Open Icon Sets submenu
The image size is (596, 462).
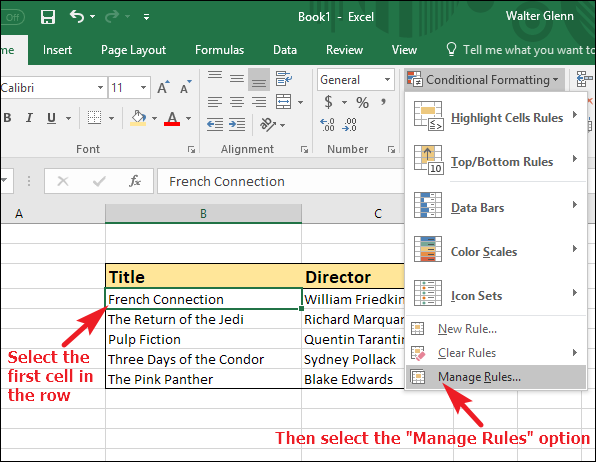pyautogui.click(x=496, y=294)
